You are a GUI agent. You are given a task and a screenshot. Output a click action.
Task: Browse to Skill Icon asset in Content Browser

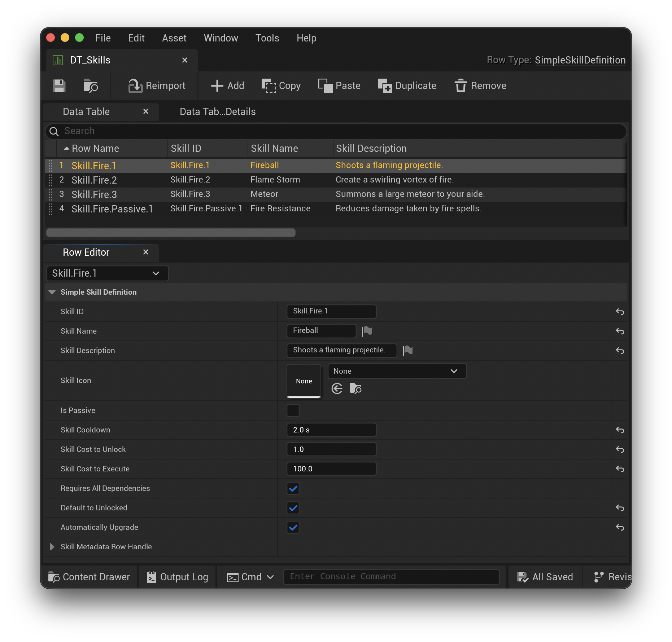(355, 388)
